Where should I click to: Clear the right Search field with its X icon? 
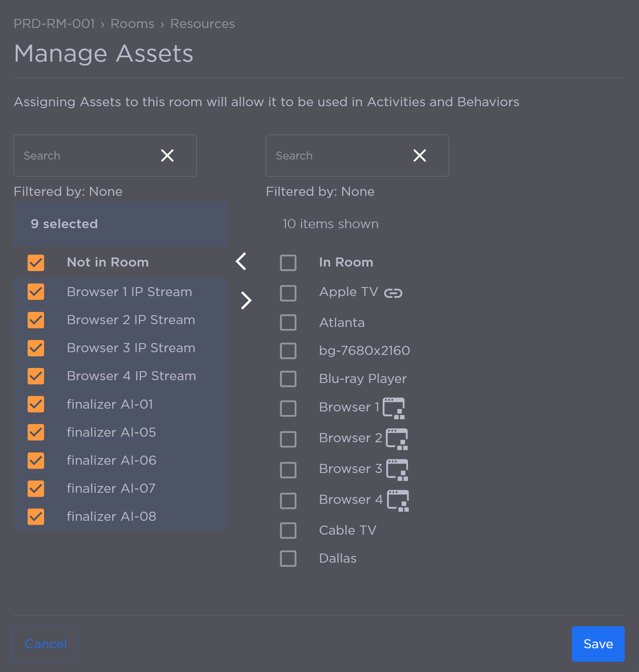pos(419,156)
